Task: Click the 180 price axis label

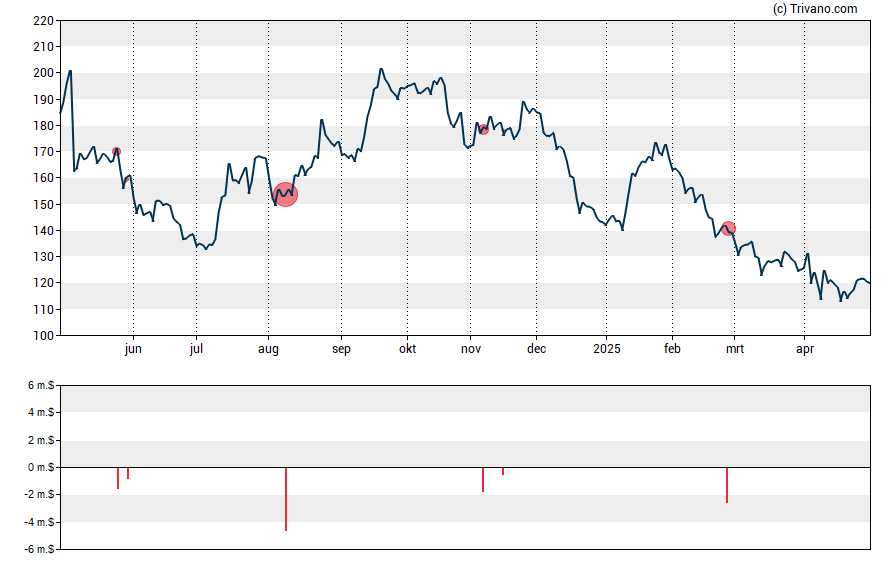Action: coord(44,126)
